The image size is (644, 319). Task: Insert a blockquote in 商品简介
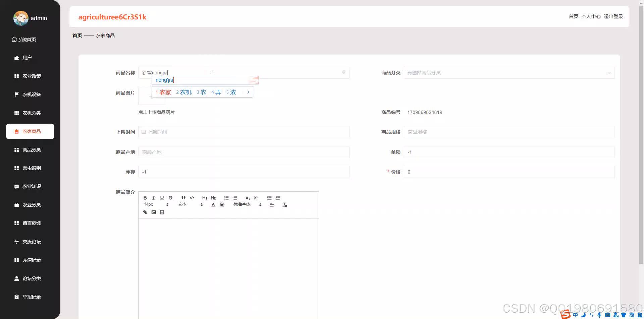183,198
